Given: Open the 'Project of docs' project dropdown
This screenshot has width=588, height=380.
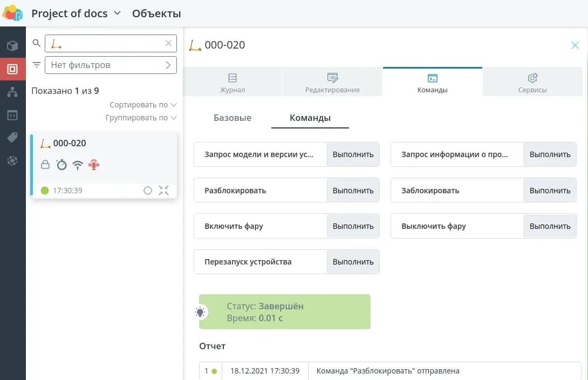Looking at the screenshot, I should [x=76, y=13].
